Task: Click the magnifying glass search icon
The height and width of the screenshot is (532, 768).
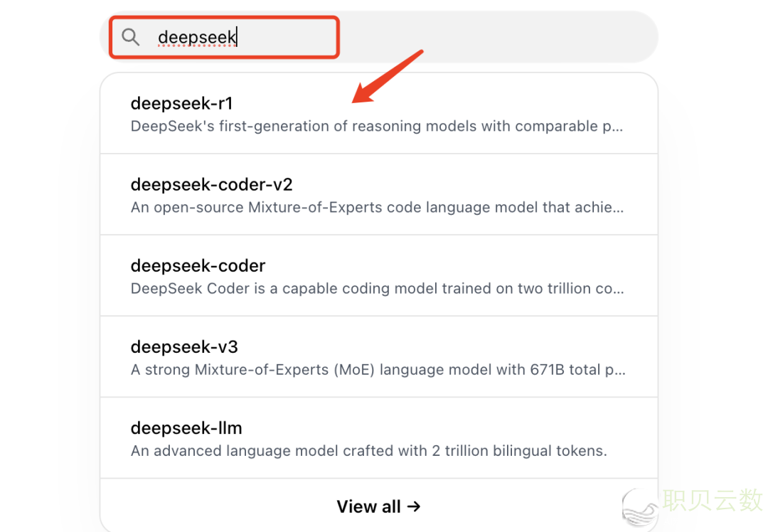Action: click(x=131, y=37)
